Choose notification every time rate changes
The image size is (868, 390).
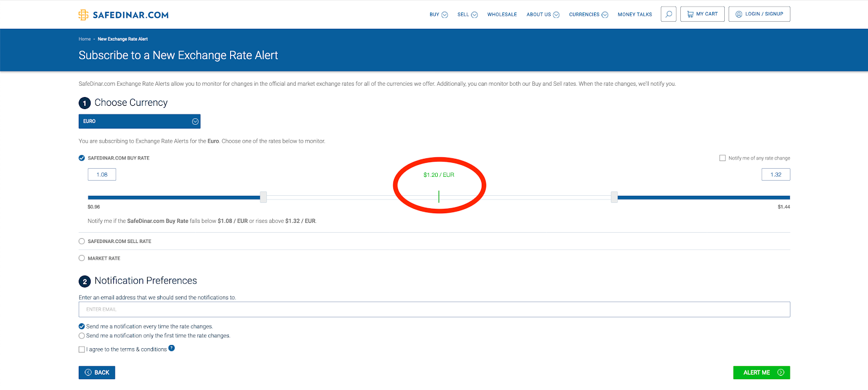click(82, 327)
